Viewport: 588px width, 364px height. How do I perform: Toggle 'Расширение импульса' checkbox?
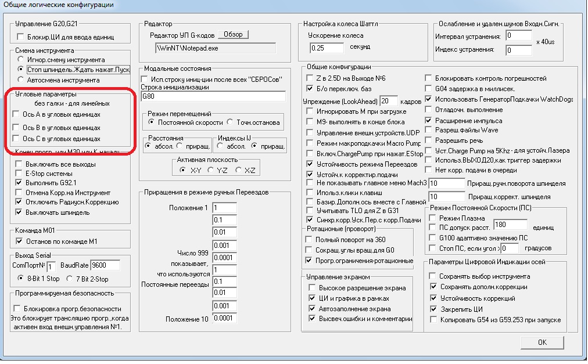[428, 120]
